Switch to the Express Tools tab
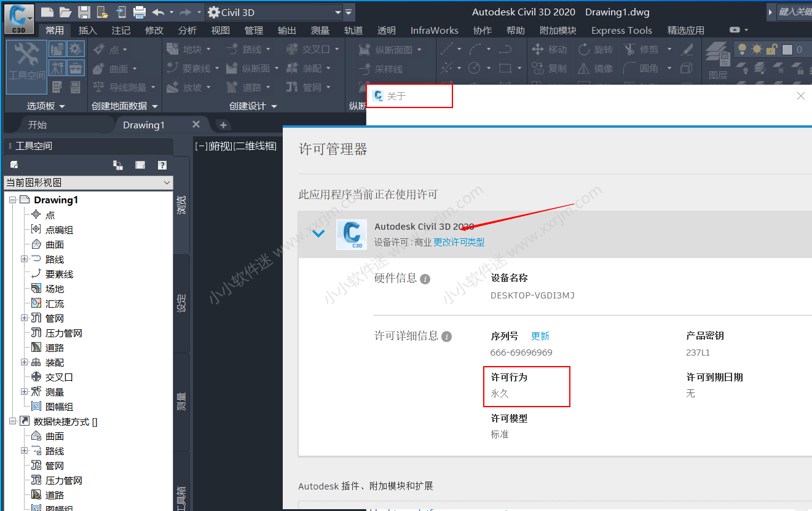 (621, 30)
